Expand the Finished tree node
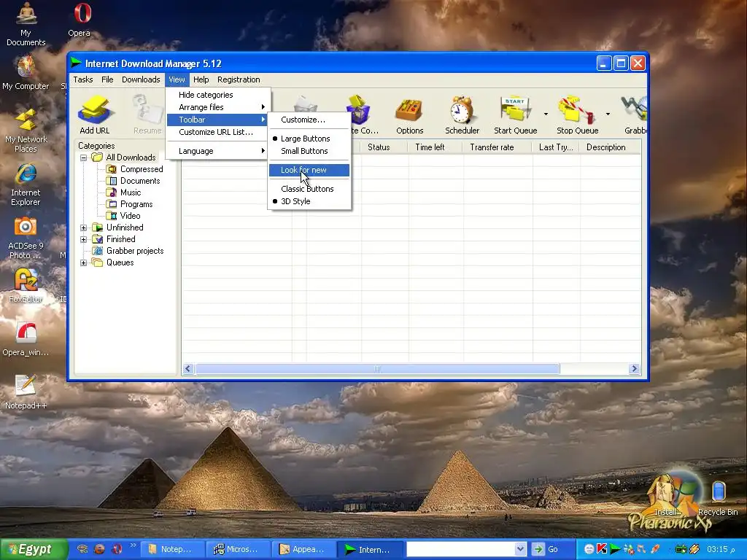Image resolution: width=747 pixels, height=560 pixels. coord(84,239)
